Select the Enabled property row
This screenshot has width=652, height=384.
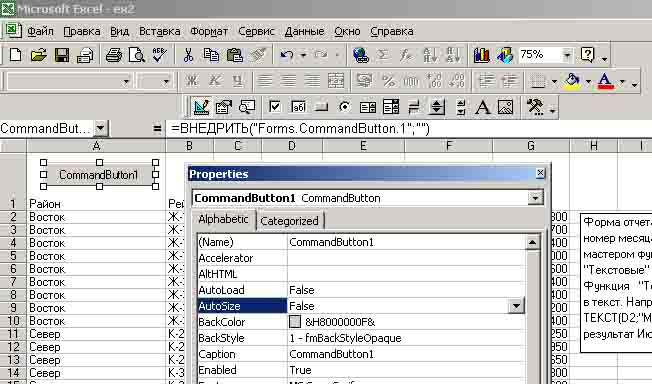362,370
